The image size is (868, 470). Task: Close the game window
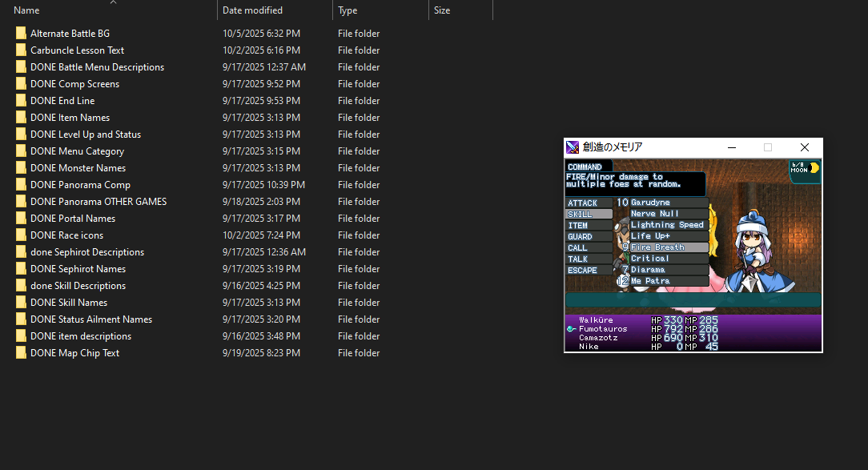804,147
